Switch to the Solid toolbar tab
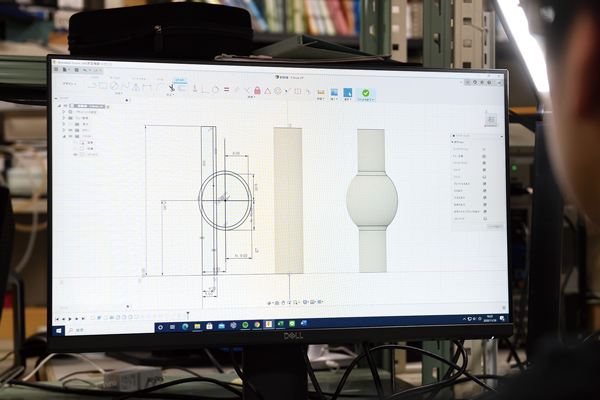The width and height of the screenshot is (600, 400). click(x=95, y=77)
